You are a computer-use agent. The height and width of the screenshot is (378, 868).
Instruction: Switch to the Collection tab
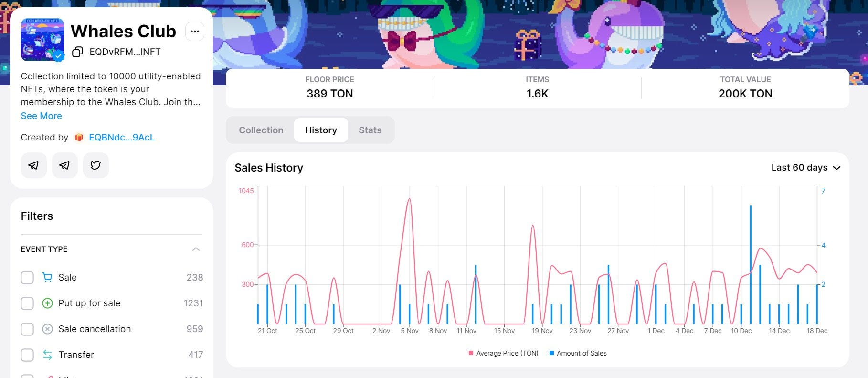point(261,130)
